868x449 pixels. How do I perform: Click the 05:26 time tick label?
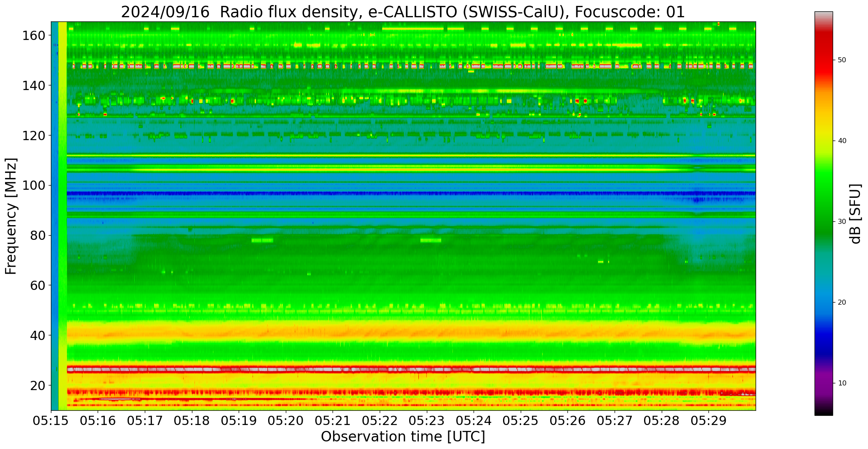[x=567, y=421]
